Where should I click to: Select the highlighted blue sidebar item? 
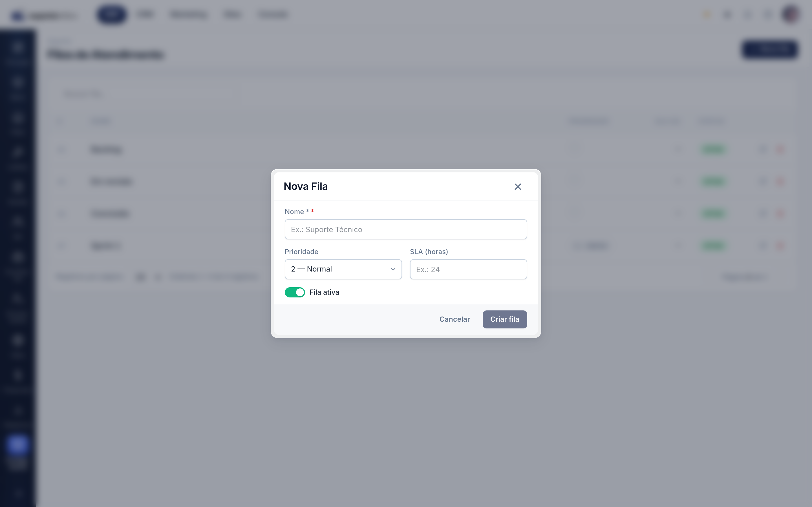pos(17,445)
